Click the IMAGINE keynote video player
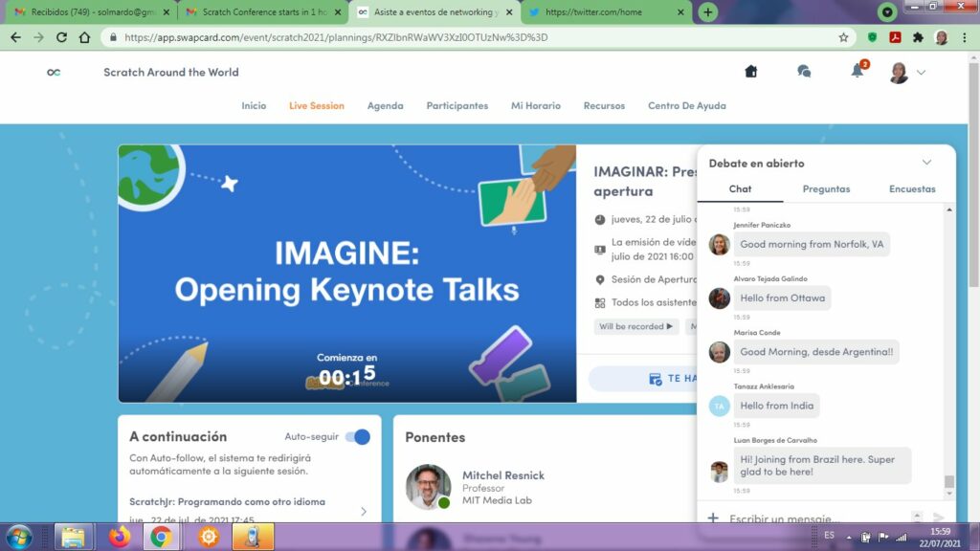 (346, 274)
